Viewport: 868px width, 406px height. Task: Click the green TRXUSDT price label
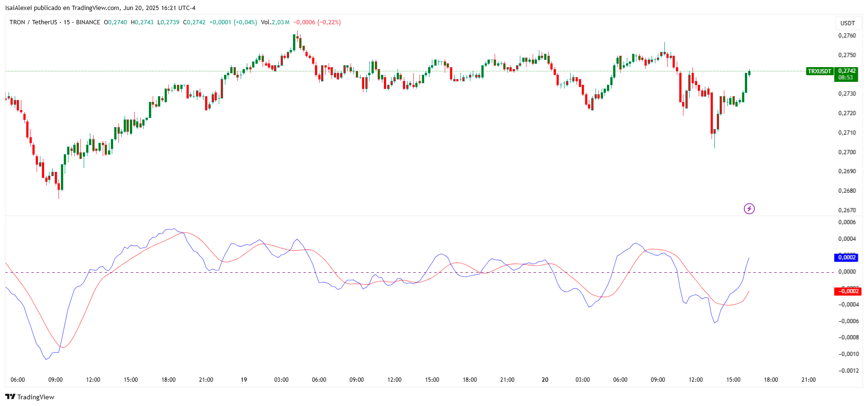tap(819, 71)
